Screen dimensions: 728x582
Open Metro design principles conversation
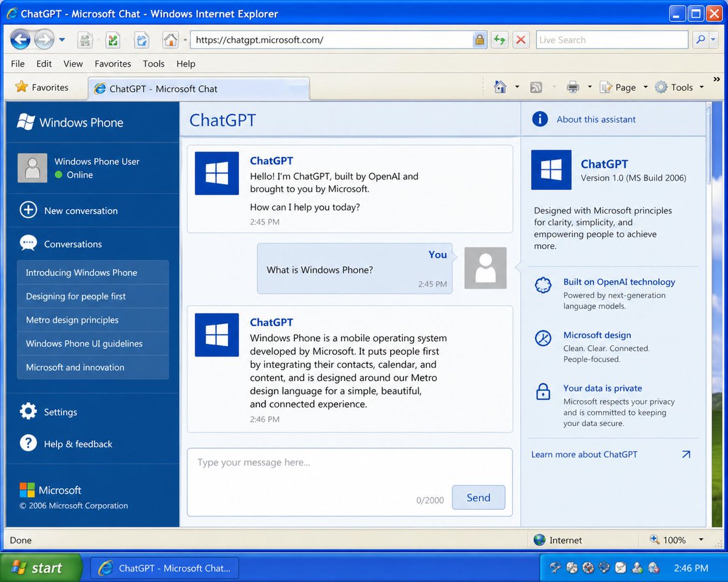93,320
